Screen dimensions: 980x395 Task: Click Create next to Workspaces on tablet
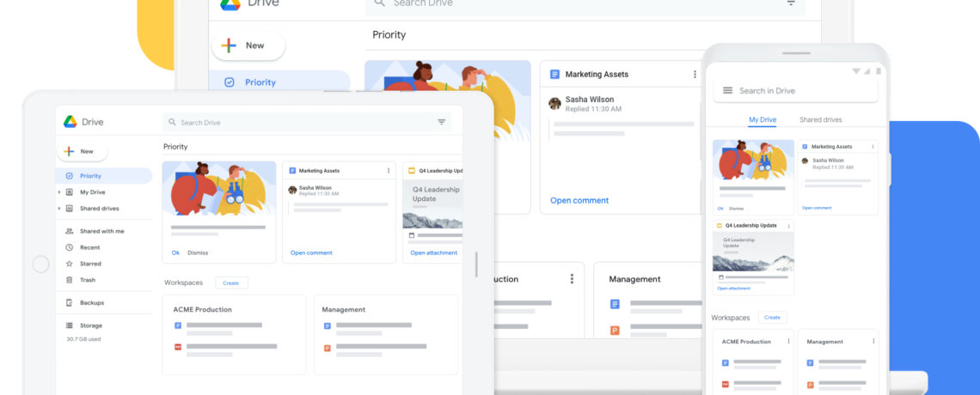(231, 283)
